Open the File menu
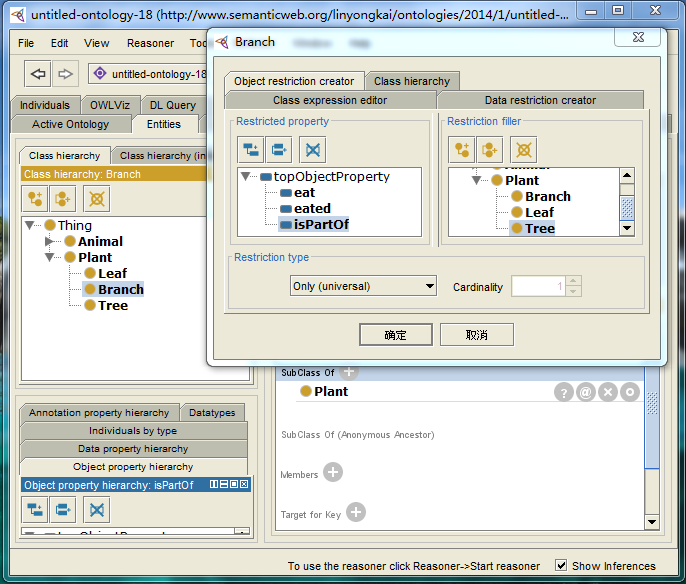The image size is (686, 584). point(26,43)
